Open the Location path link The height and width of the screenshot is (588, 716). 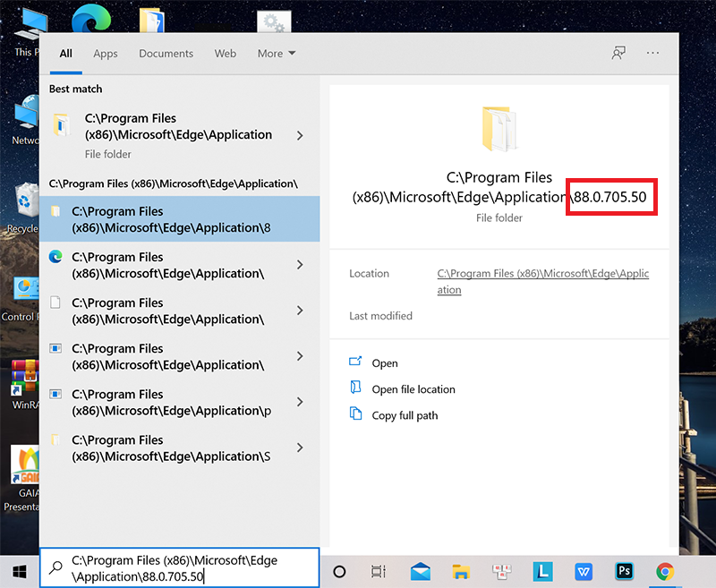tap(543, 281)
